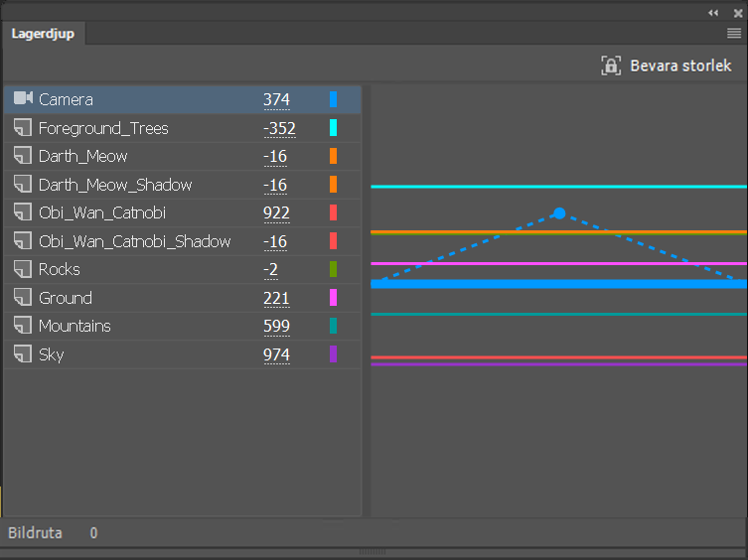This screenshot has width=748, height=560.
Task: Click the cyan Foreground_Trees color swatch
Action: coord(334,128)
